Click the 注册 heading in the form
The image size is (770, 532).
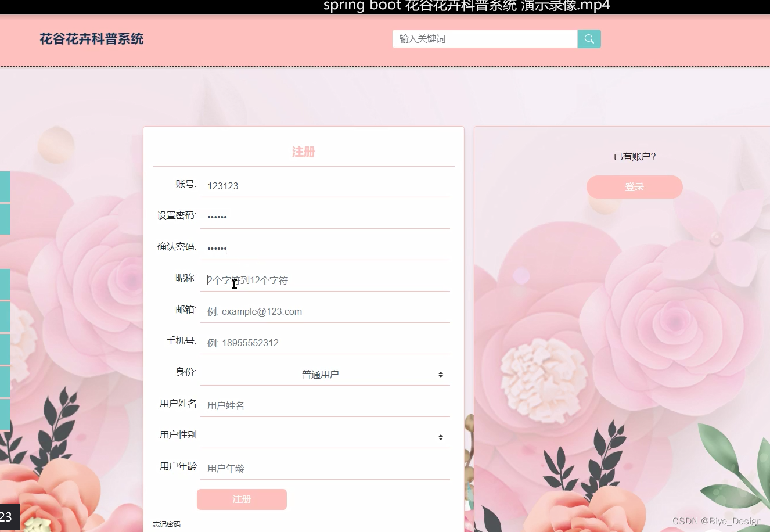(303, 152)
